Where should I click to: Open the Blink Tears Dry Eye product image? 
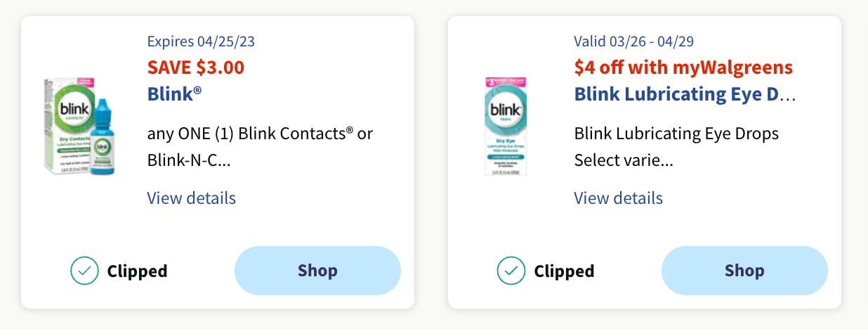tap(506, 127)
